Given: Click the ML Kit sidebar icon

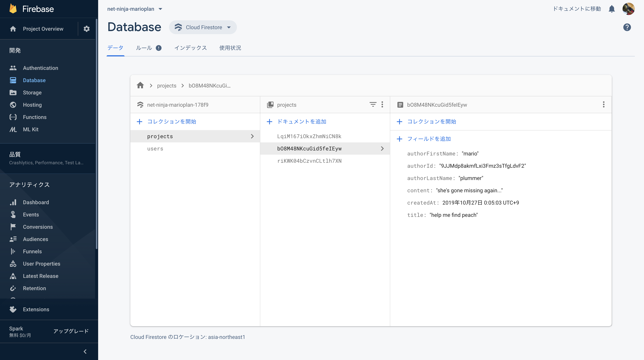Looking at the screenshot, I should tap(13, 129).
